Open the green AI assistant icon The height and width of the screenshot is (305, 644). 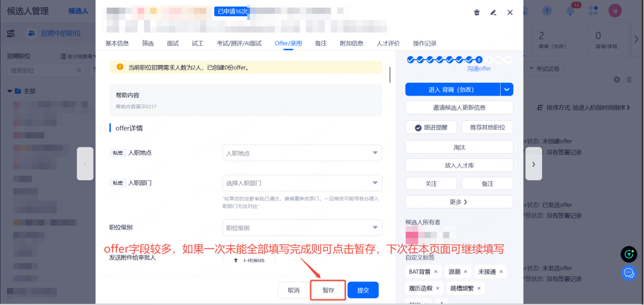tap(628, 254)
